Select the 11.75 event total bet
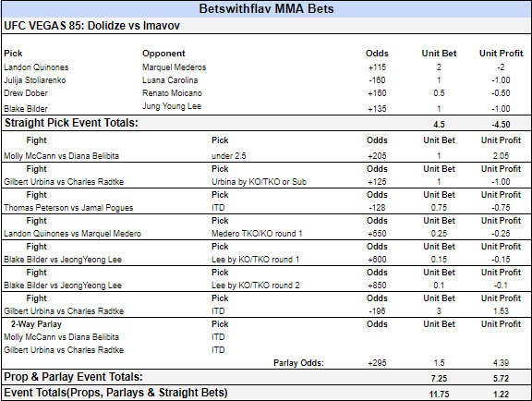 (439, 395)
